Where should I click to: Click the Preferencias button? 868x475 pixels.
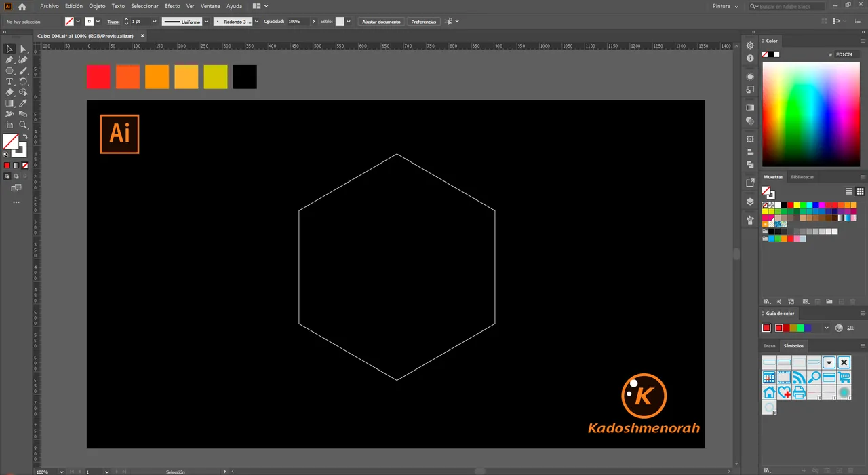pyautogui.click(x=424, y=22)
